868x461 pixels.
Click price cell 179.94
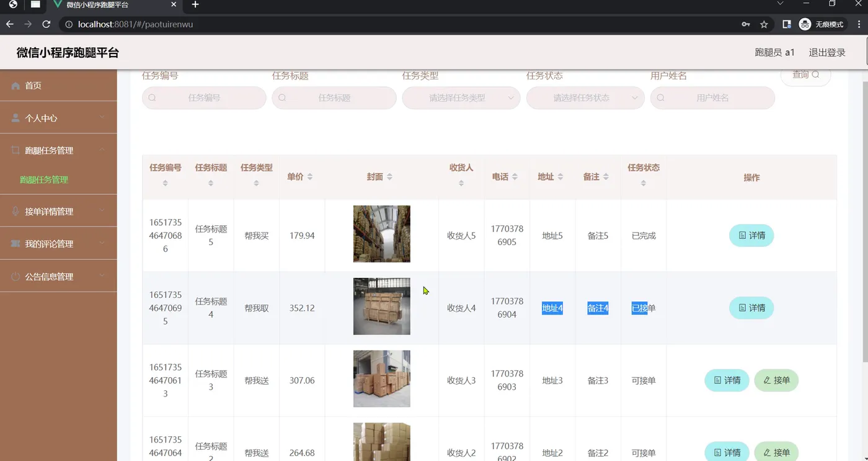(302, 236)
